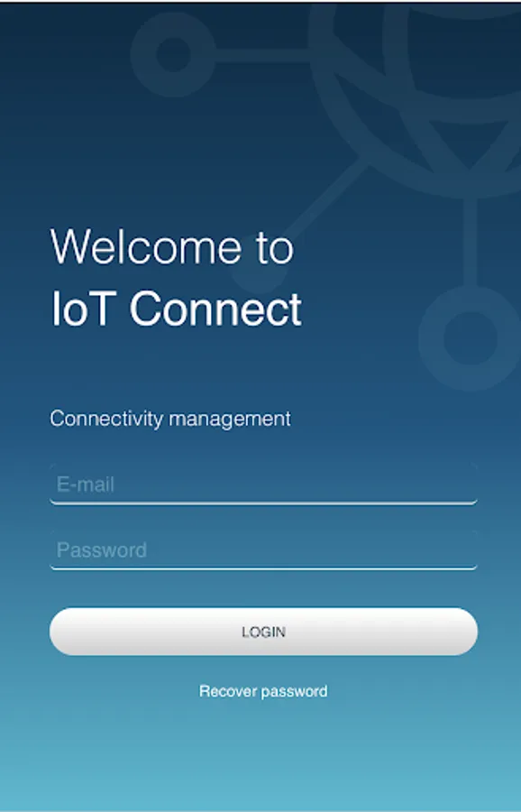Tap the LOGIN button
Viewport: 521px width, 812px height.
pyautogui.click(x=263, y=632)
